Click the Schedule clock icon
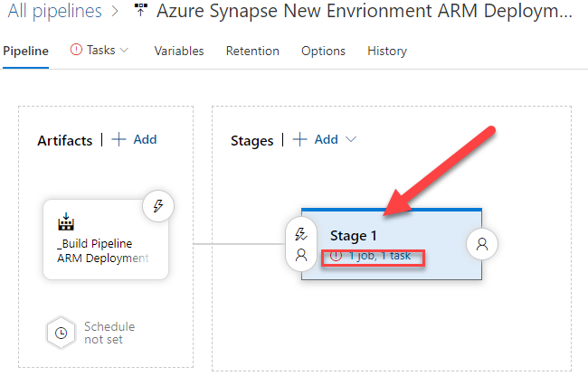The width and height of the screenshot is (588, 376). click(61, 333)
